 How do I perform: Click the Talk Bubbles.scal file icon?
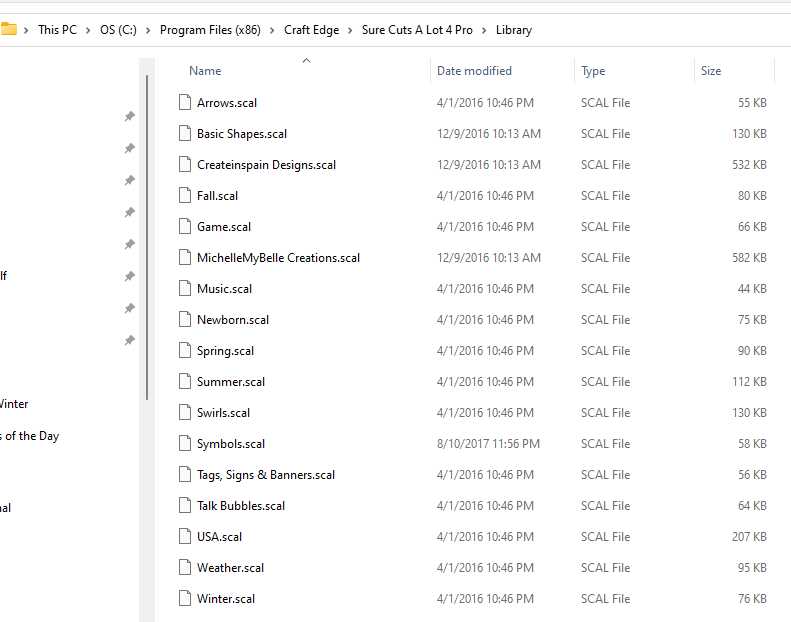pos(185,505)
